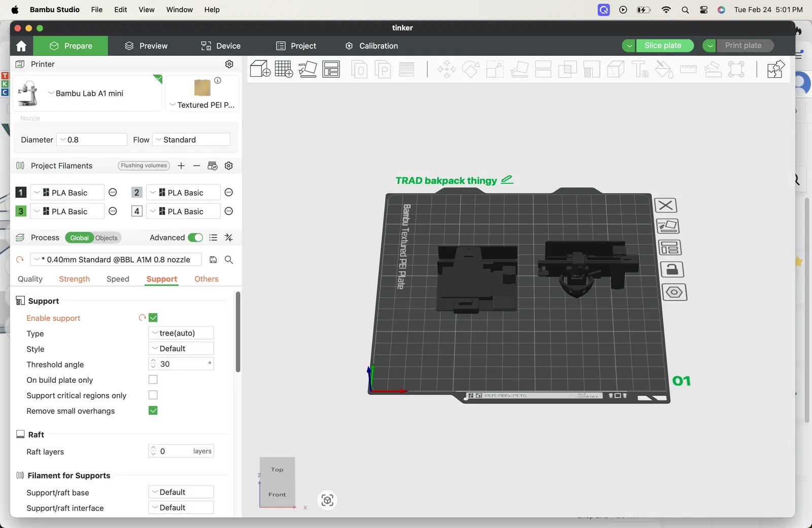
Task: Toggle the Advanced mode switch
Action: (x=195, y=238)
